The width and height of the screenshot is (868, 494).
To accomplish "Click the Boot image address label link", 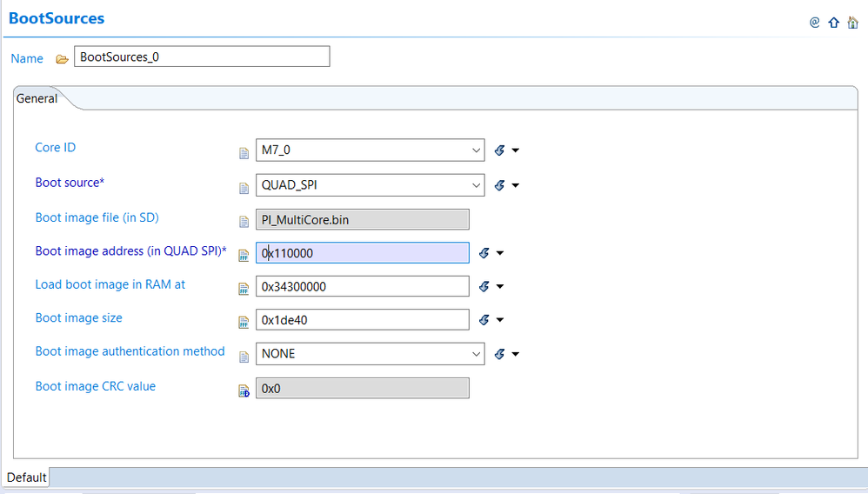I will tap(130, 251).
